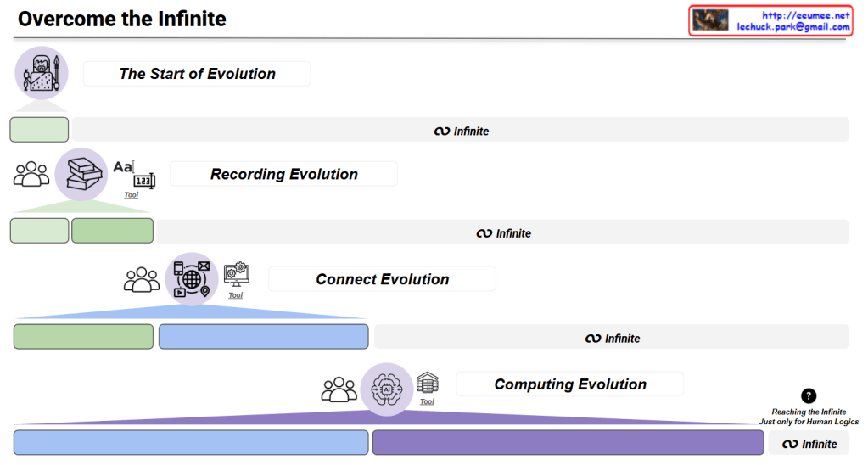Click the globe and media devices icon
This screenshot has height=465, width=868.
point(191,278)
